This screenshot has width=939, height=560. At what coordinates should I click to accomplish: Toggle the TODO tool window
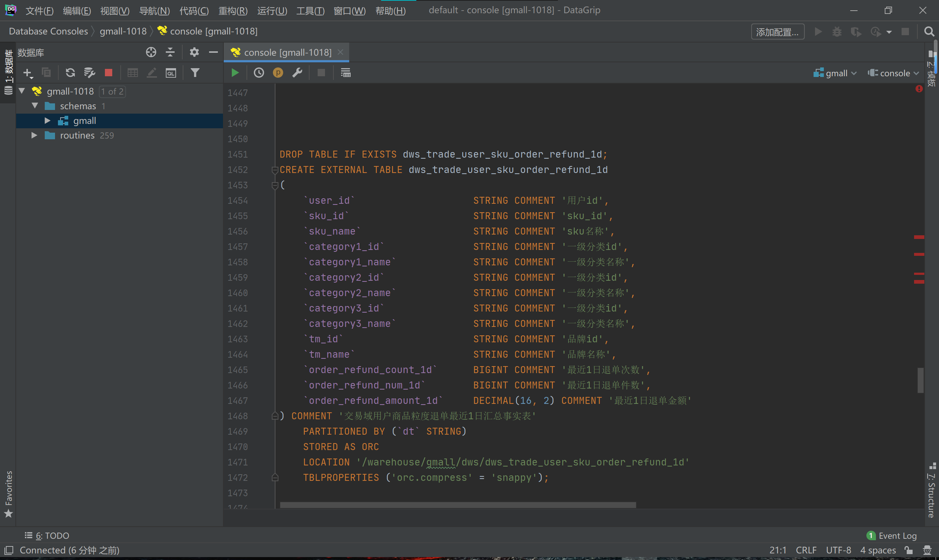click(x=48, y=535)
